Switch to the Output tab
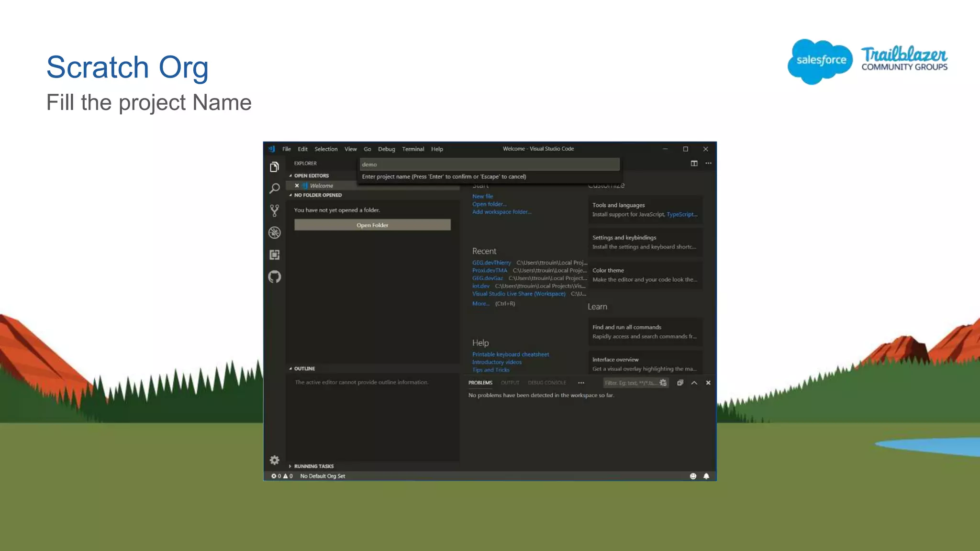 click(510, 383)
